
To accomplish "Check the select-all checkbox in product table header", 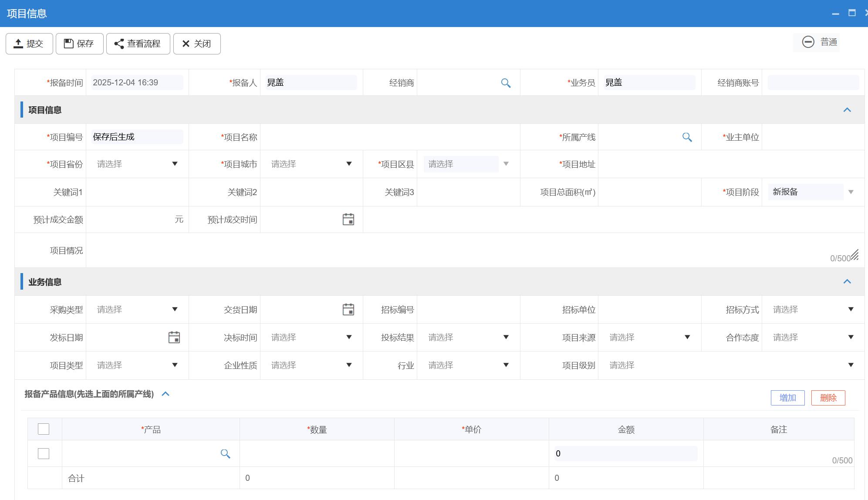I will [44, 429].
